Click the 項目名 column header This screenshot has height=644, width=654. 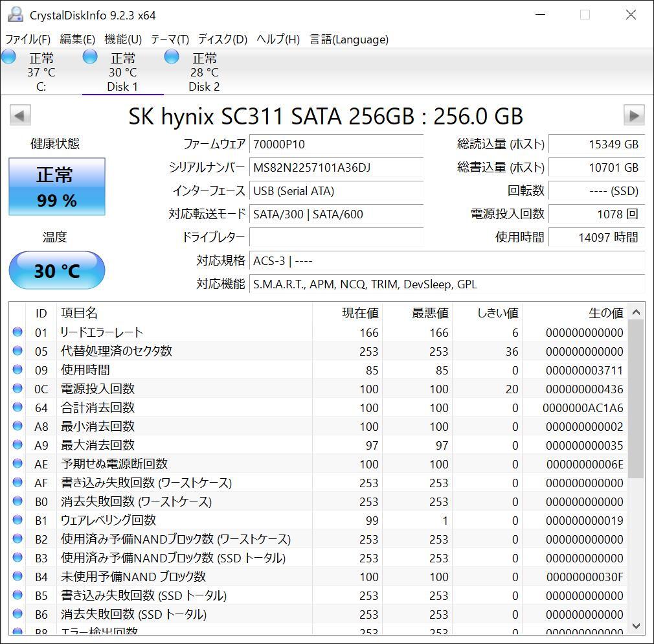click(x=185, y=313)
